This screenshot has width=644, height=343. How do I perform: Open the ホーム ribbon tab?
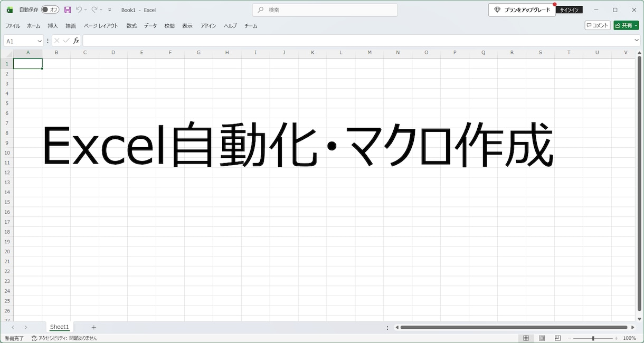33,25
